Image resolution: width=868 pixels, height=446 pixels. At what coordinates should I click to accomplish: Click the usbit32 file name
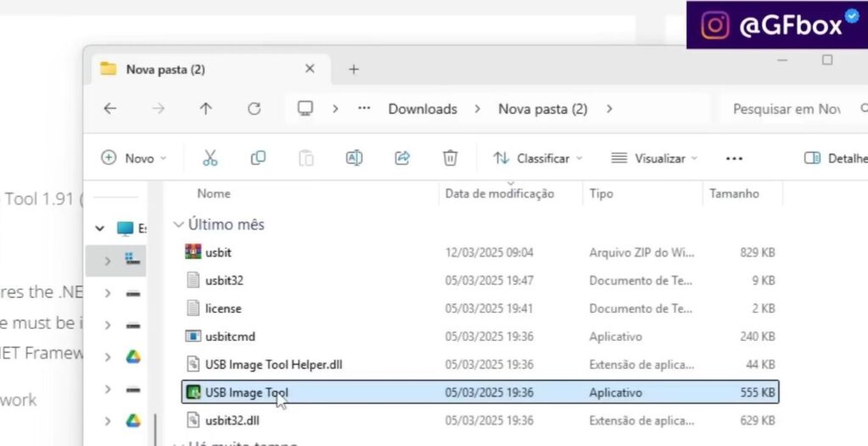pos(224,281)
